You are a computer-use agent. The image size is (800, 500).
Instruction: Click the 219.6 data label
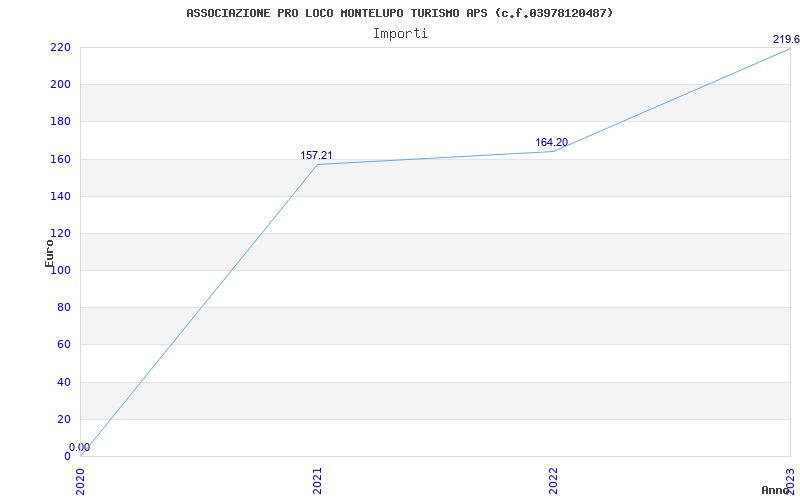point(786,40)
